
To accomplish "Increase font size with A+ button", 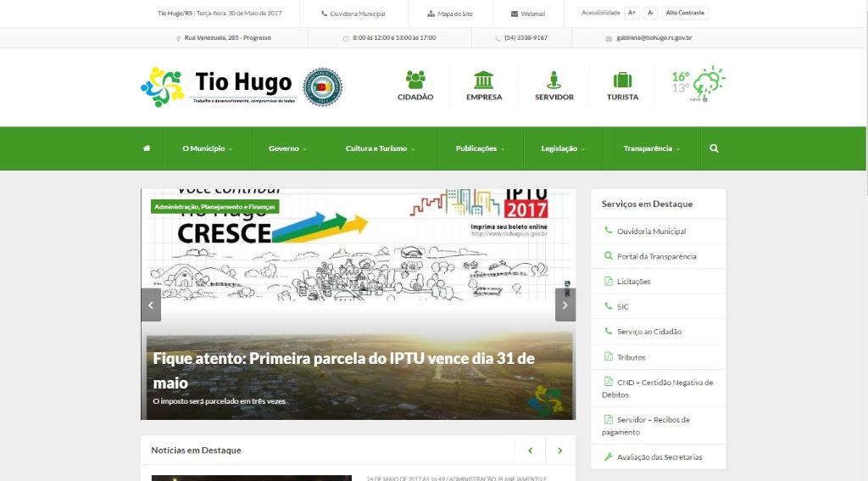I will coord(632,14).
